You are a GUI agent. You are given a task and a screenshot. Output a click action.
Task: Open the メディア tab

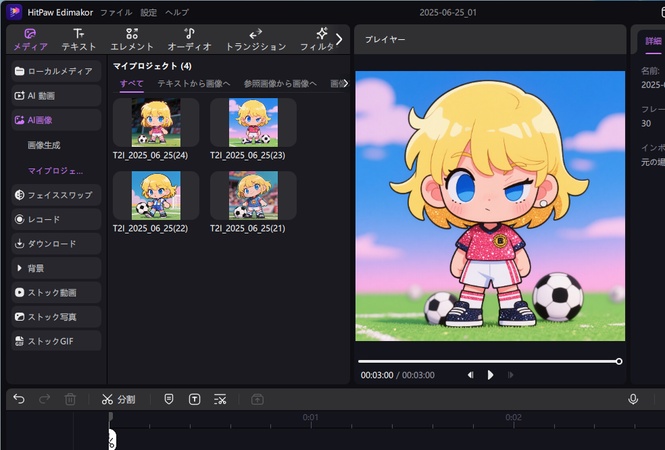[x=30, y=39]
